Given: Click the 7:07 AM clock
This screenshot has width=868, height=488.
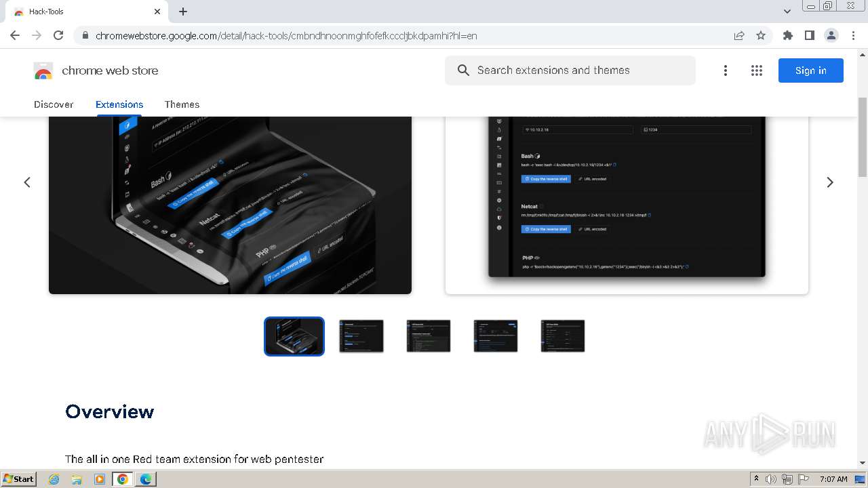Looking at the screenshot, I should click(833, 479).
